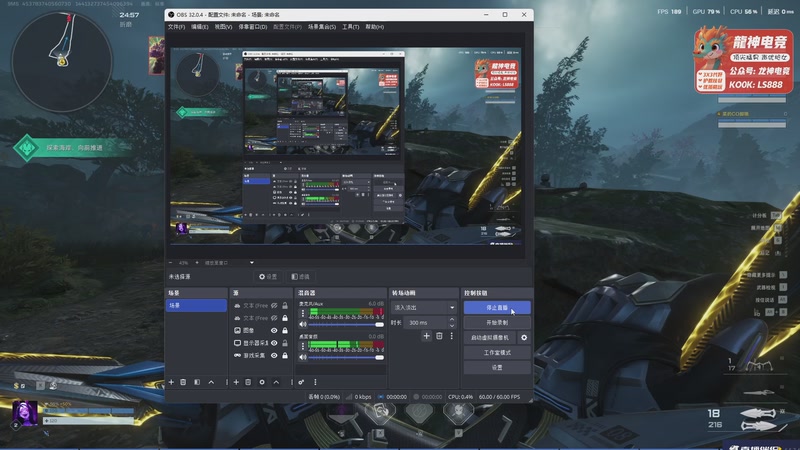800x450 pixels.
Task: Show the second 文本 source via its eye icon
Action: (x=274, y=318)
